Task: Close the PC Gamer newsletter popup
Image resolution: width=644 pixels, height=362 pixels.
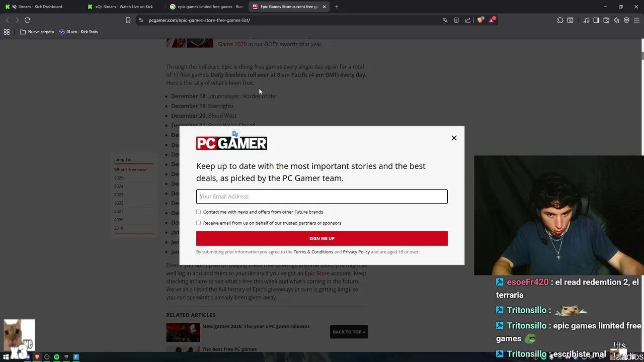Action: click(454, 138)
